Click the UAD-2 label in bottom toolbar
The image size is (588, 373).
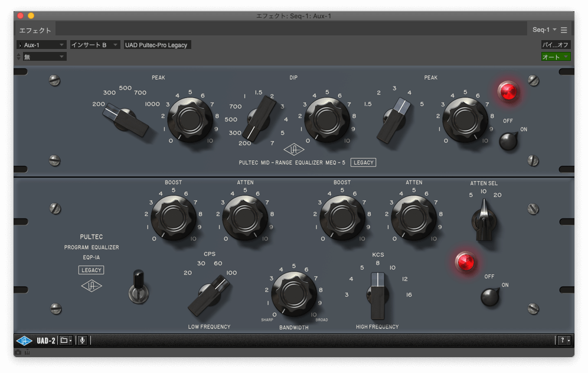[45, 341]
